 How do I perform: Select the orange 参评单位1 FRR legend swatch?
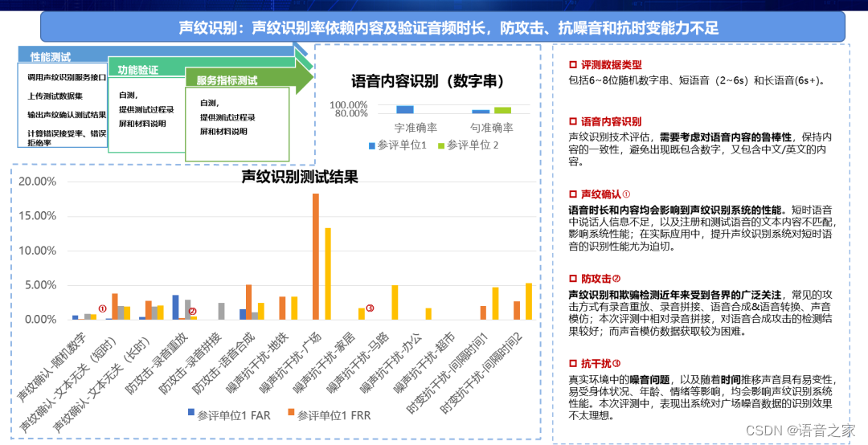(291, 412)
